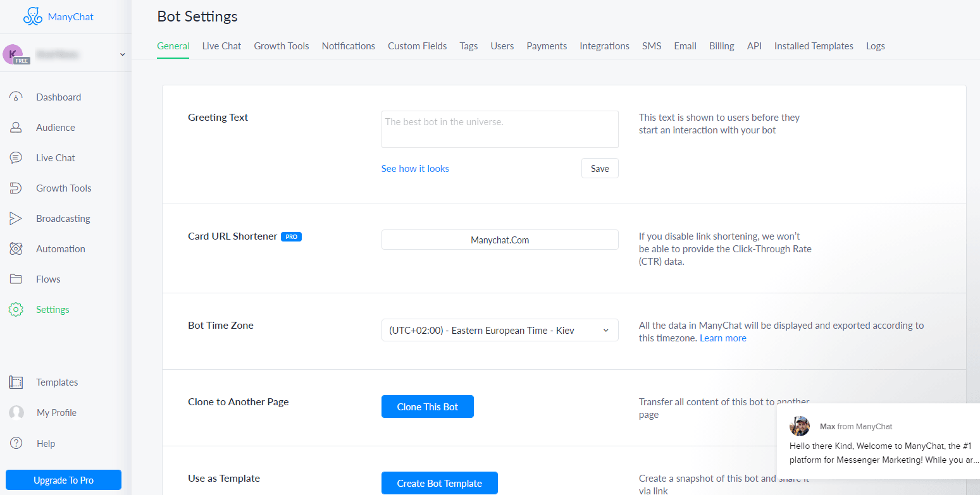Viewport: 980px width, 495px height.
Task: Open the Templates section label
Action: pos(57,382)
